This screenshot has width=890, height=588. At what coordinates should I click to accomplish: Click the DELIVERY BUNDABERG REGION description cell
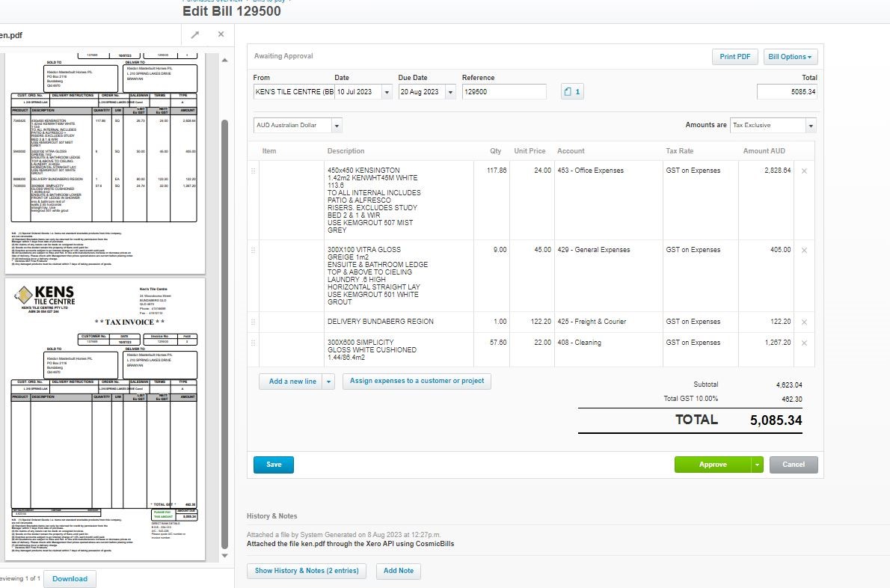point(399,322)
